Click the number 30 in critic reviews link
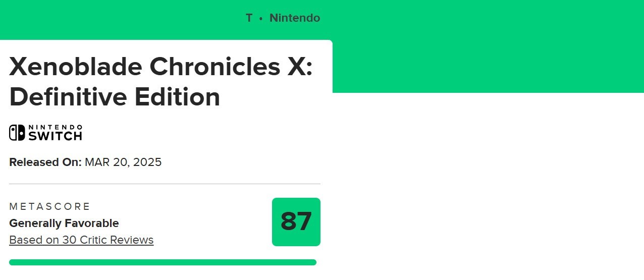Viewport: 644px width, 280px height. click(x=69, y=240)
